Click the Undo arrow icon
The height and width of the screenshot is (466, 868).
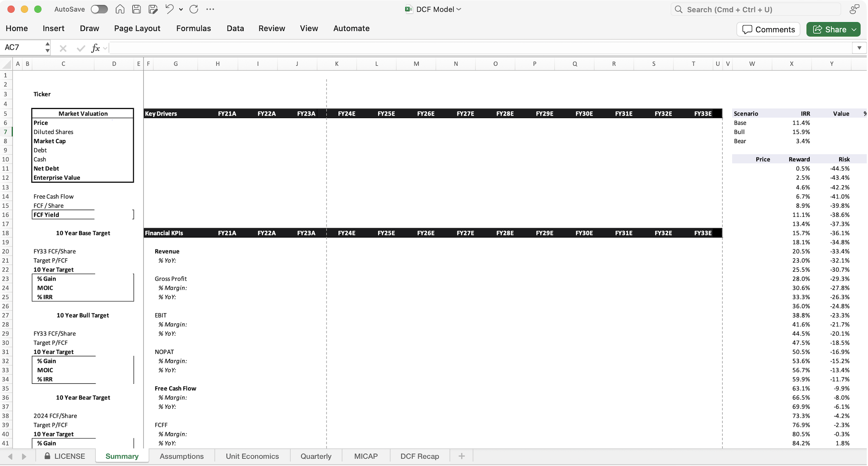[169, 9]
